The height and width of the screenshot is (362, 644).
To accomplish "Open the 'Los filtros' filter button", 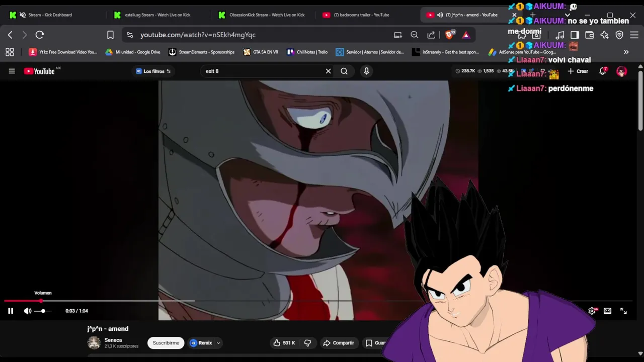I will coord(153,71).
